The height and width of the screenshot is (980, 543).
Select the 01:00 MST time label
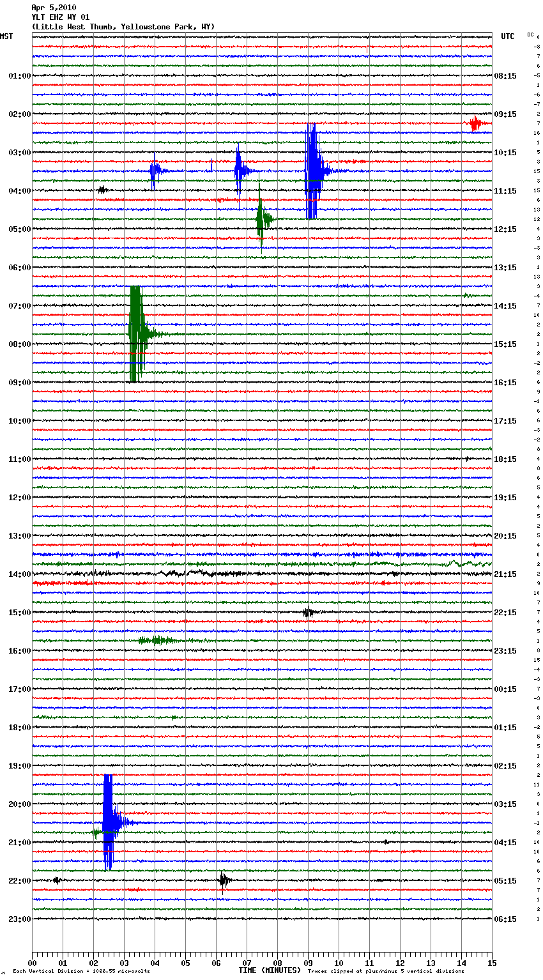[20, 76]
